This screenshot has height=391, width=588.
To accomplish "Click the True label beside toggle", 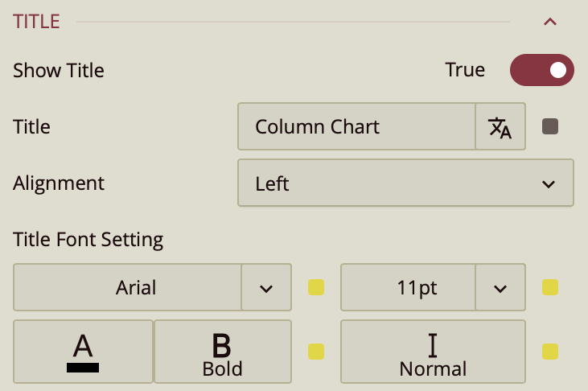I will click(465, 70).
